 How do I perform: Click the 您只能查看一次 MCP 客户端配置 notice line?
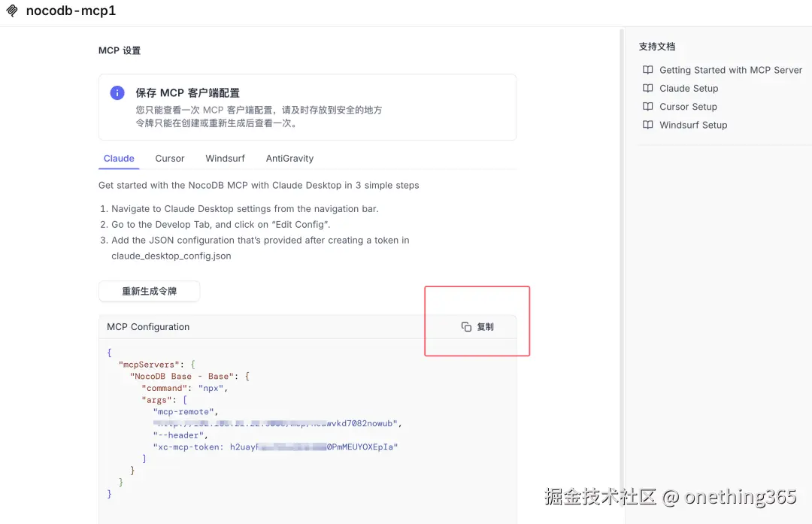tap(259, 110)
